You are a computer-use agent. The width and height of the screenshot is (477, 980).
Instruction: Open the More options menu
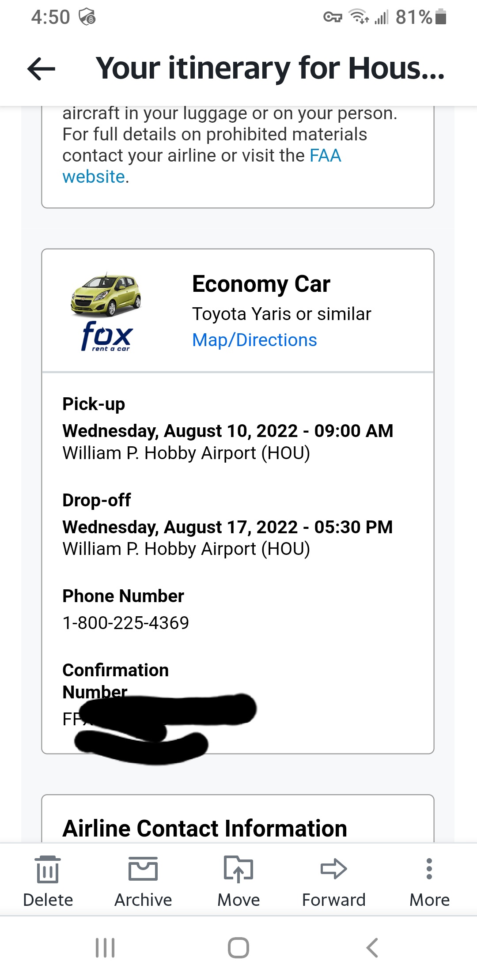[x=429, y=881]
